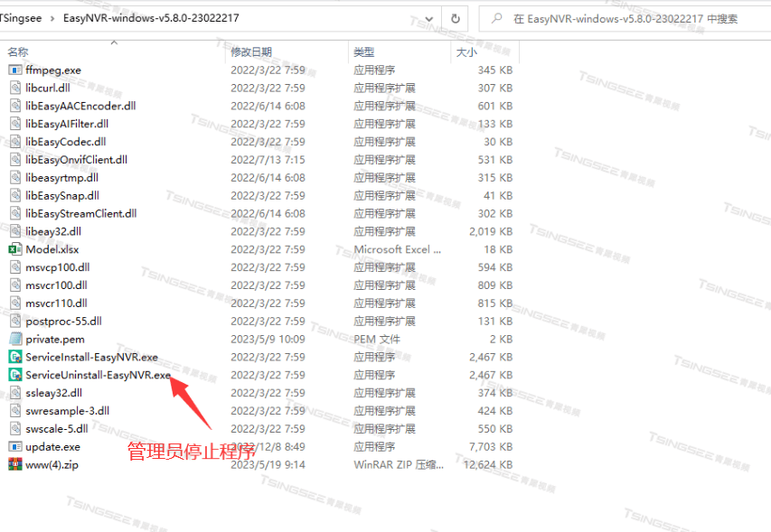The height and width of the screenshot is (532, 771).
Task: Click the swresample-3.dll file icon
Action: pyautogui.click(x=15, y=411)
